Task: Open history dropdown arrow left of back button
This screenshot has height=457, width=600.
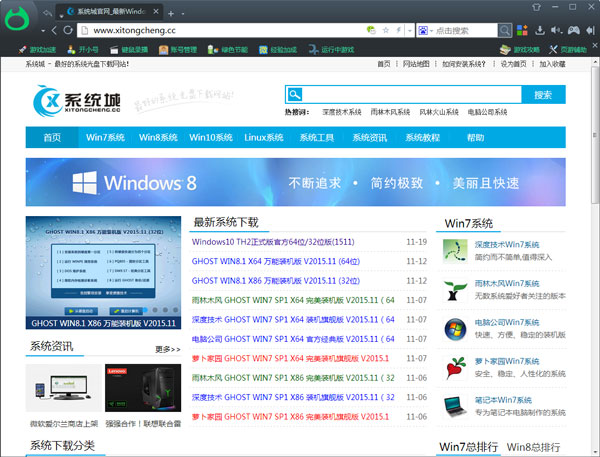Action: click(x=43, y=30)
